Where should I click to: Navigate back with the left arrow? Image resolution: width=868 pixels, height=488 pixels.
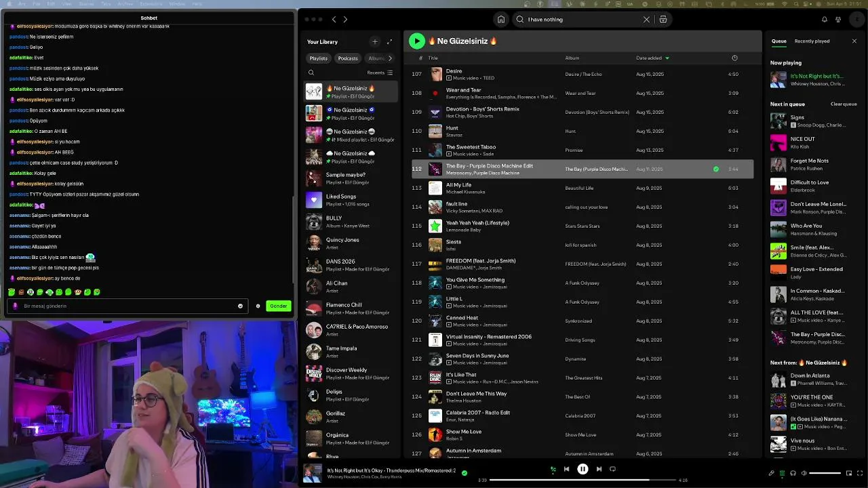coord(334,20)
